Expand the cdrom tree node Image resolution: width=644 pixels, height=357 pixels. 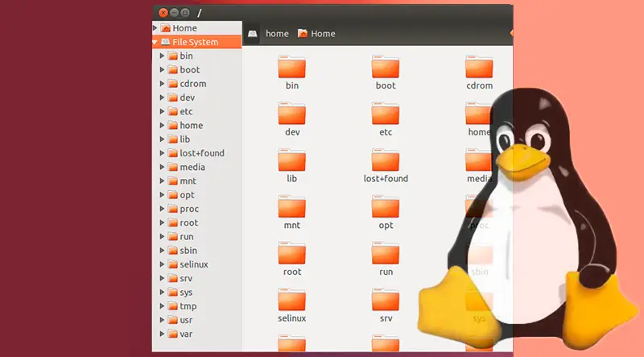(162, 84)
